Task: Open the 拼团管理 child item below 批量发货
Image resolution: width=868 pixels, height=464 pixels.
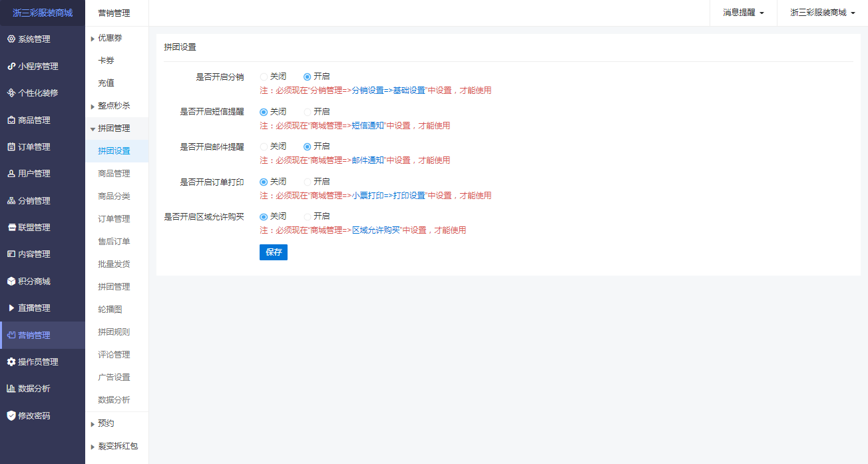Action: click(116, 287)
